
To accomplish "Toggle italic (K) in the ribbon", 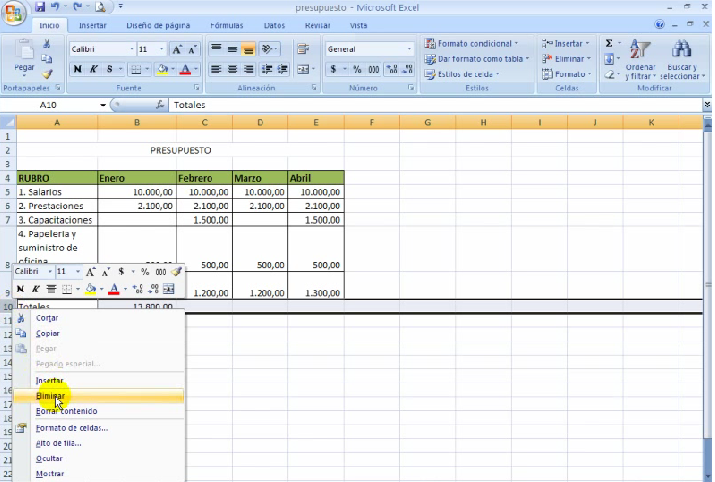I will 94,69.
